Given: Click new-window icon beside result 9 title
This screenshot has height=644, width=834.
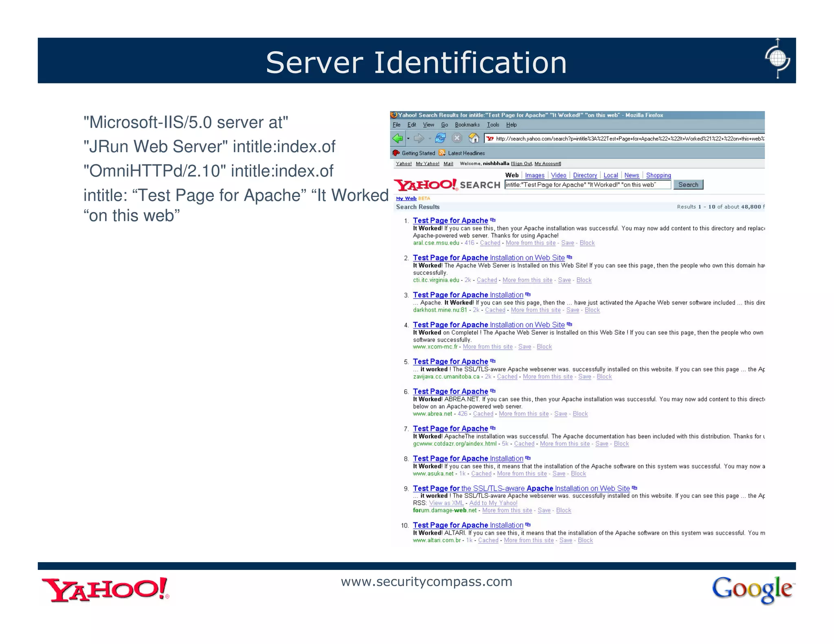Looking at the screenshot, I should coord(634,488).
